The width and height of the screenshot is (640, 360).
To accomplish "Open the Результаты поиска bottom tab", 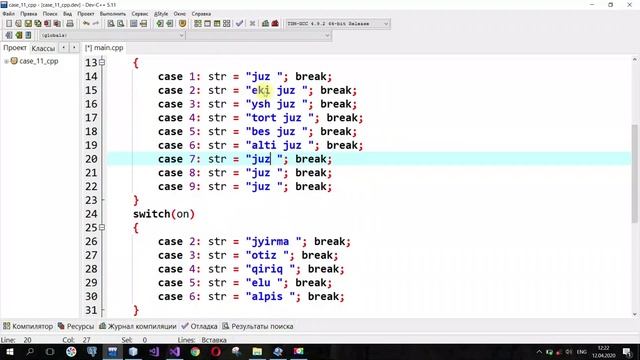I will (x=258, y=326).
